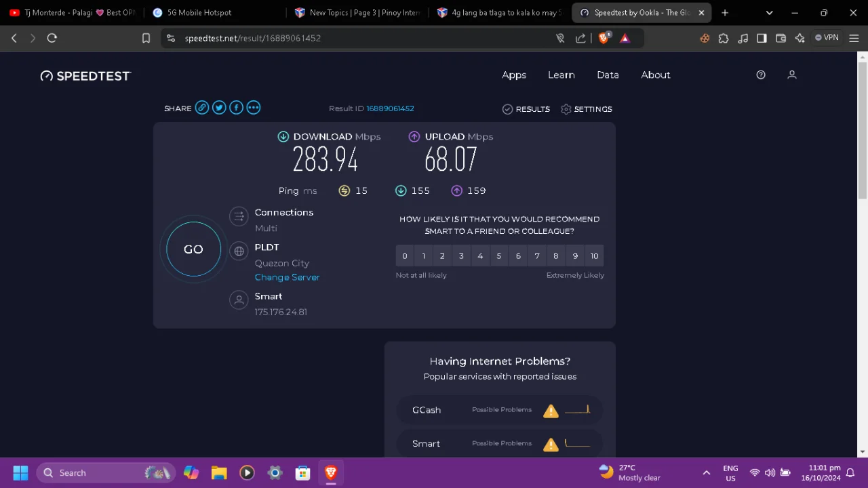Click the VPN button

pos(827,38)
